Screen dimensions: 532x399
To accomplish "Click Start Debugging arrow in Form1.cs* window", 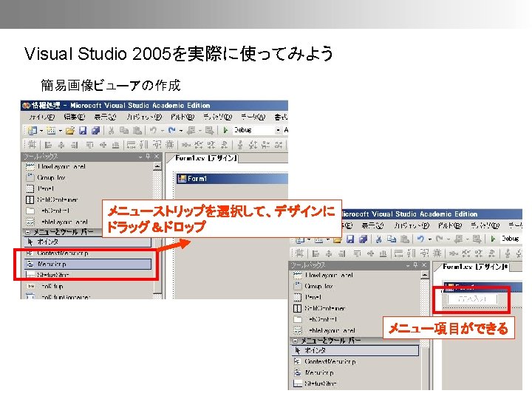I will point(493,239).
